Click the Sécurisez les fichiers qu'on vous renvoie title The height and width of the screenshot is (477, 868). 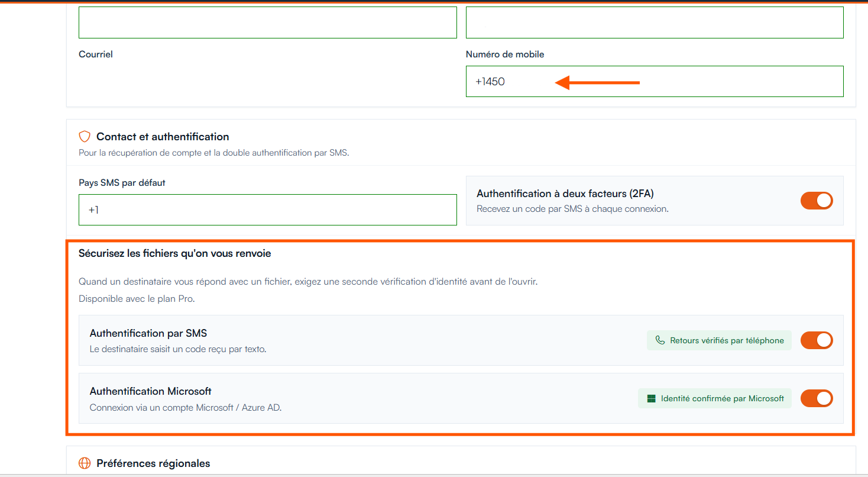175,253
